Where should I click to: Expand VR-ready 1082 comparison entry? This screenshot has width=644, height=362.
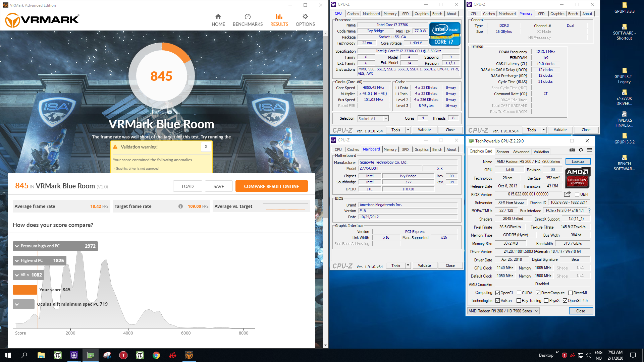pyautogui.click(x=29, y=275)
